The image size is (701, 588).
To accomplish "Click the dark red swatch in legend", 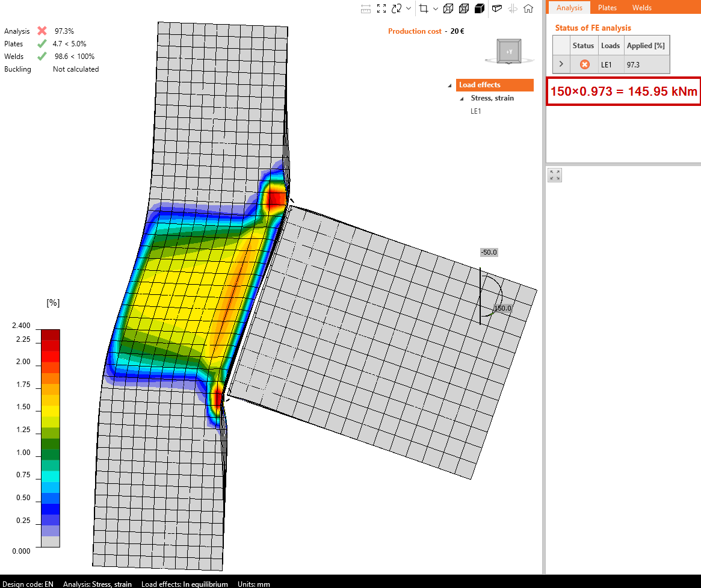I will (x=51, y=335).
